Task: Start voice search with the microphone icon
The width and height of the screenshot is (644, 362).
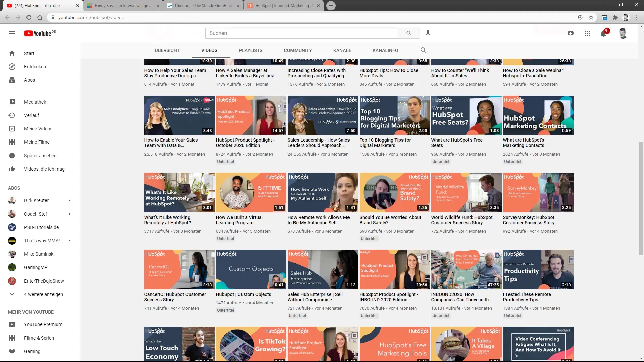Action: [x=428, y=33]
